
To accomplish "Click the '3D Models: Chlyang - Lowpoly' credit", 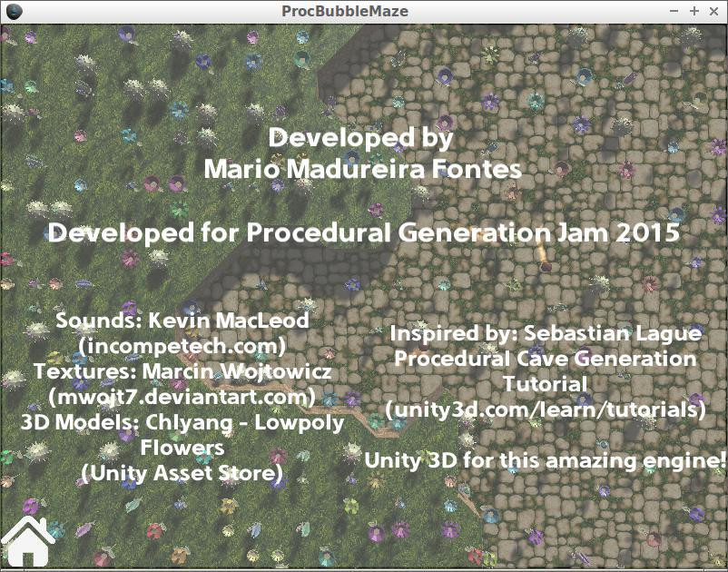I will pyautogui.click(x=182, y=422).
